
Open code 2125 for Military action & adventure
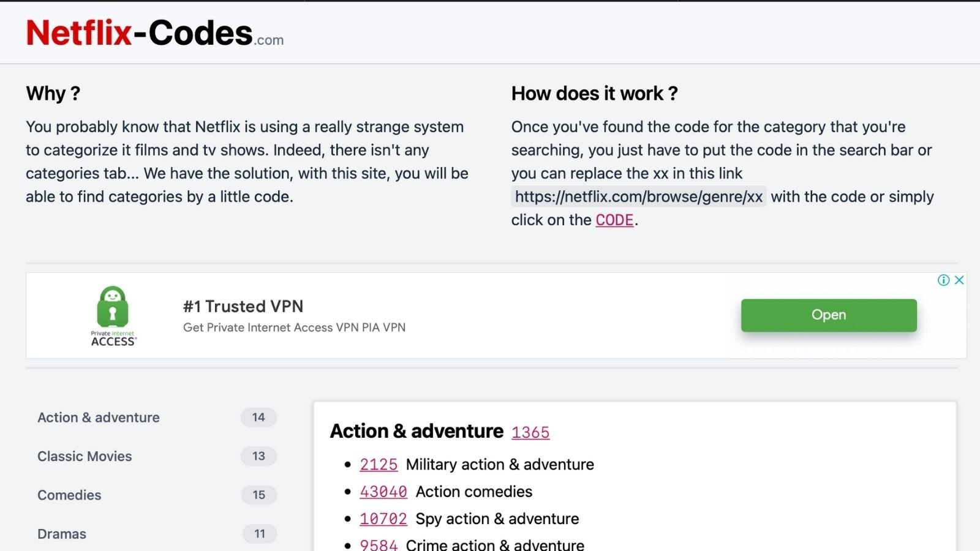click(379, 465)
